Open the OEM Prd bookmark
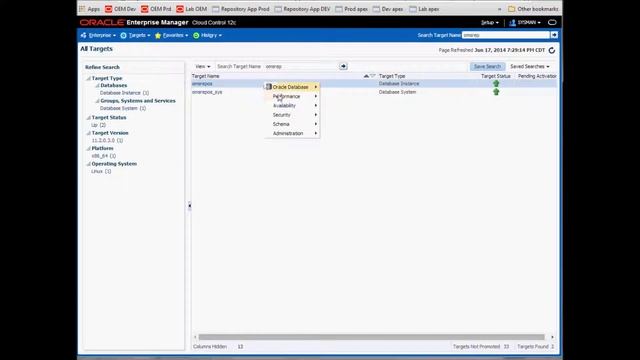The width and height of the screenshot is (640, 360). [156, 9]
